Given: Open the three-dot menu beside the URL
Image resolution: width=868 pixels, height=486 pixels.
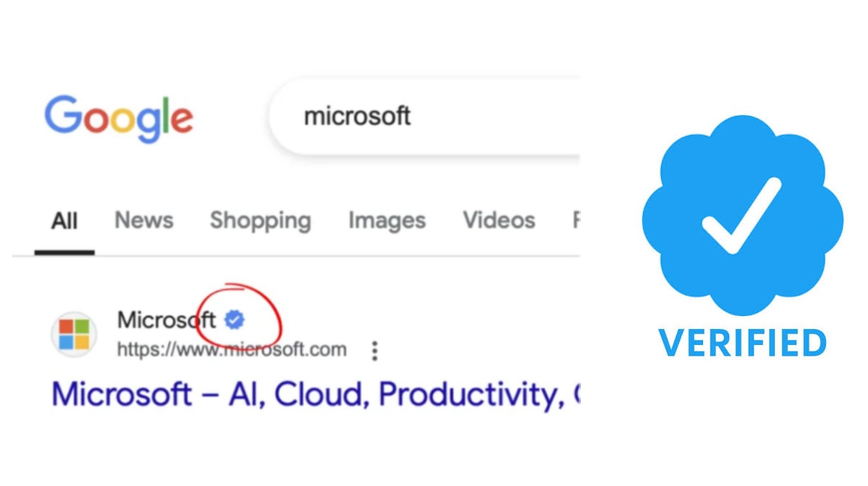Looking at the screenshot, I should pos(375,351).
